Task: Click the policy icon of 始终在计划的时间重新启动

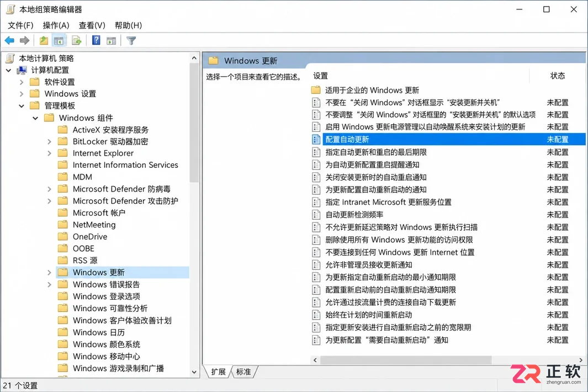Action: pyautogui.click(x=316, y=315)
